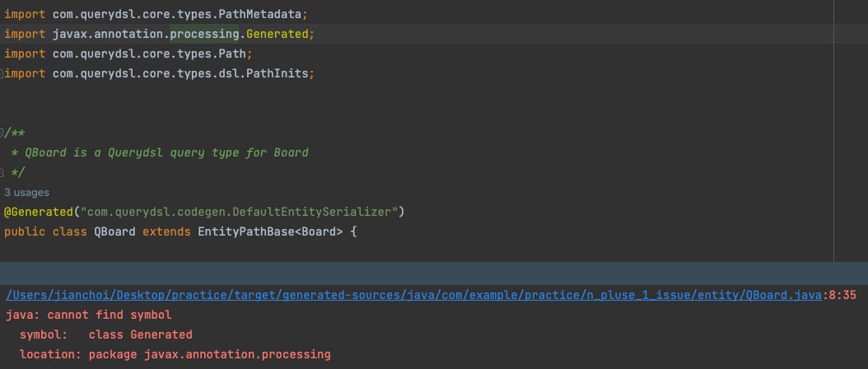Click EntityPathBase in the class declaration
Screen dimensions: 868x369
pyautogui.click(x=245, y=231)
